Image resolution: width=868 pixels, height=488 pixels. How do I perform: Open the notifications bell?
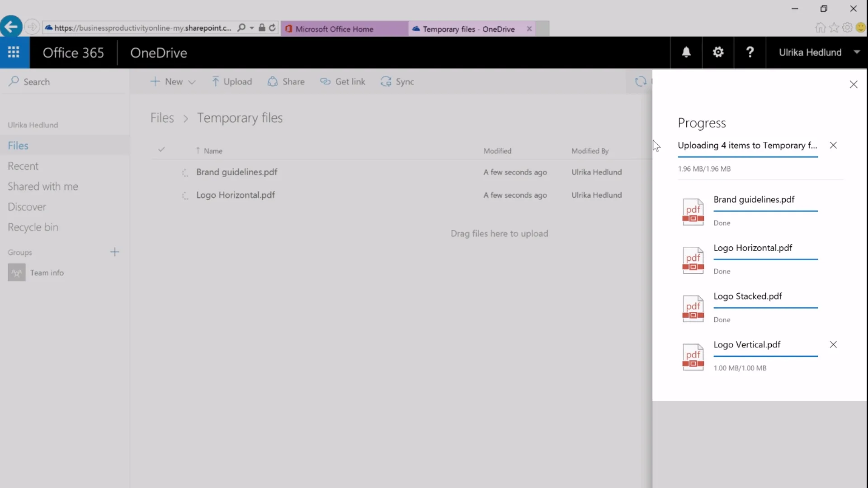pyautogui.click(x=686, y=52)
